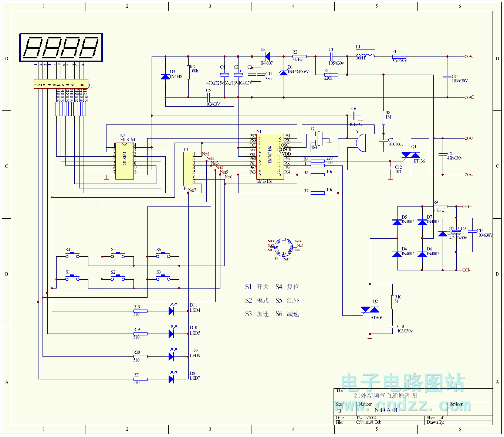Click the 'S5 红外' legend text
Viewport: 504px width, 437px height.
pyautogui.click(x=287, y=301)
